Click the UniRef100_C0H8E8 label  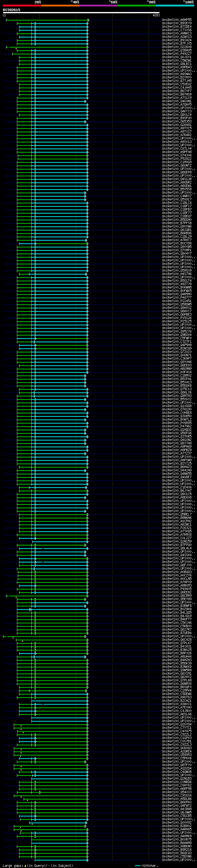pos(177,412)
